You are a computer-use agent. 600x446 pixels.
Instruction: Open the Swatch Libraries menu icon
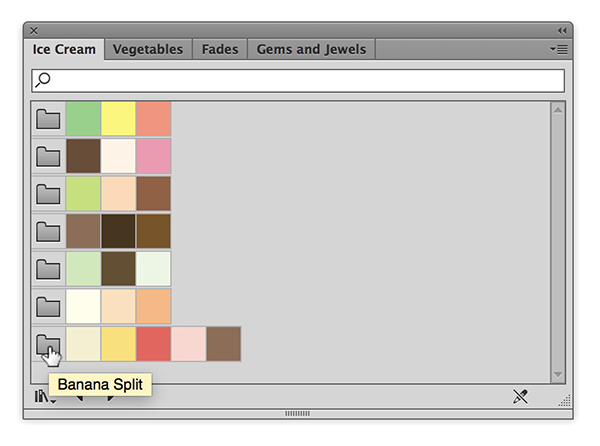coord(45,397)
